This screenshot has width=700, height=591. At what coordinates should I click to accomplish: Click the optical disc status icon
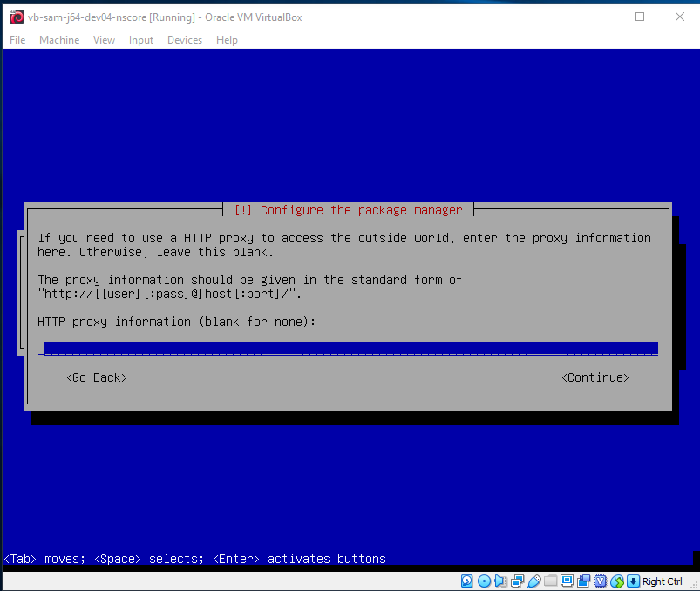tap(484, 581)
